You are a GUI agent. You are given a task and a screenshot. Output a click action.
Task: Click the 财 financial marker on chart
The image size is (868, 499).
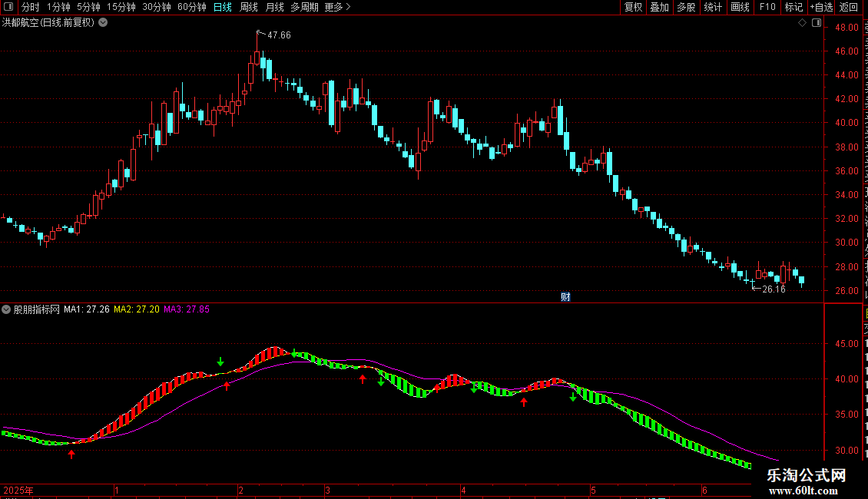pos(565,297)
